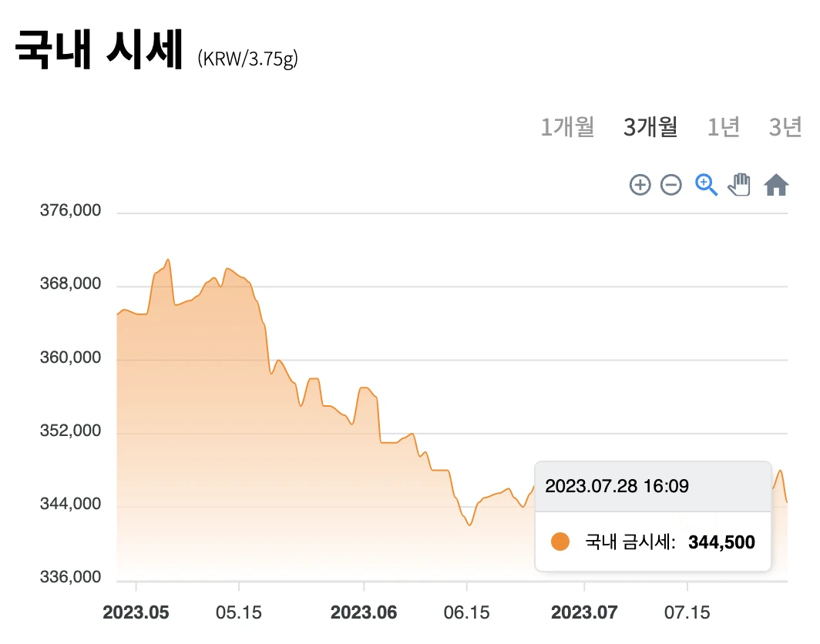Switch to the 3개월 tab
Screen dimensions: 820x644
pos(650,128)
